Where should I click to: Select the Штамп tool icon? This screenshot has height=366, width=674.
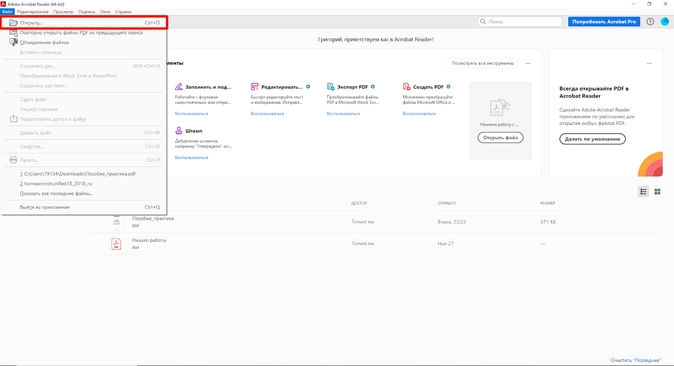pyautogui.click(x=179, y=130)
